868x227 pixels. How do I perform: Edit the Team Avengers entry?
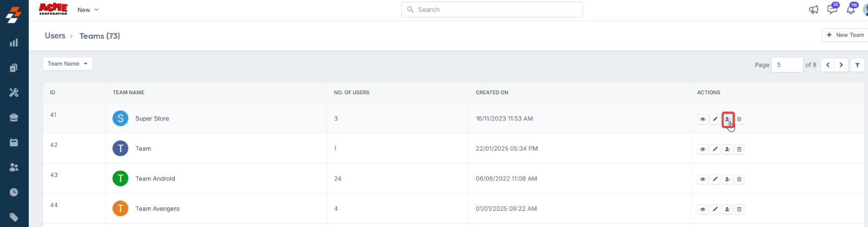(x=715, y=209)
